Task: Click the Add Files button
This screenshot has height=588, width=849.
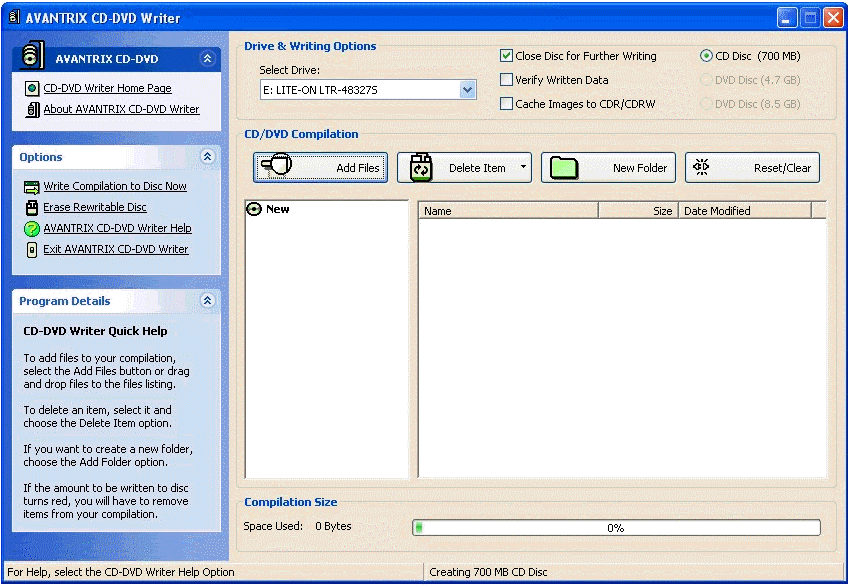Action: pos(321,168)
